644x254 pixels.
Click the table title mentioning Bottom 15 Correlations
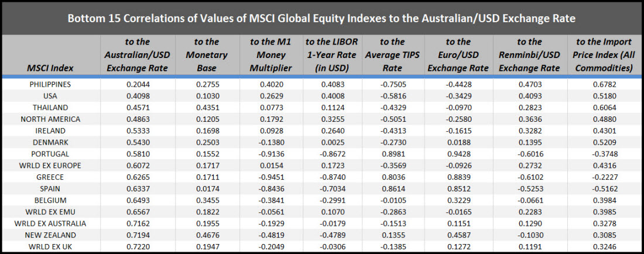tap(321, 19)
